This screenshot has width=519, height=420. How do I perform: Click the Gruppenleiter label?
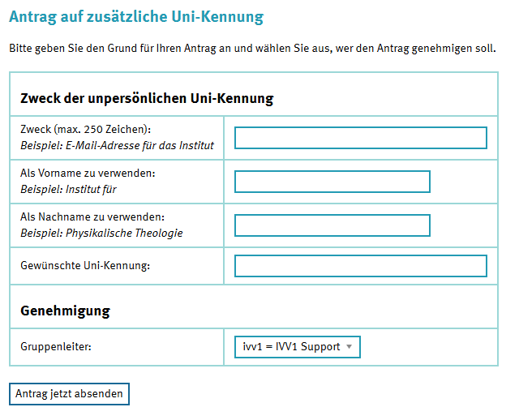(56, 347)
